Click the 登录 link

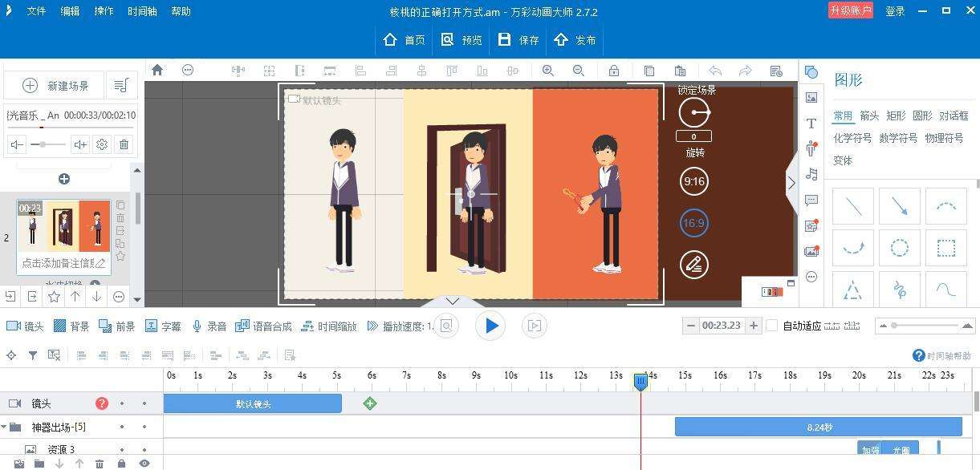tap(895, 11)
